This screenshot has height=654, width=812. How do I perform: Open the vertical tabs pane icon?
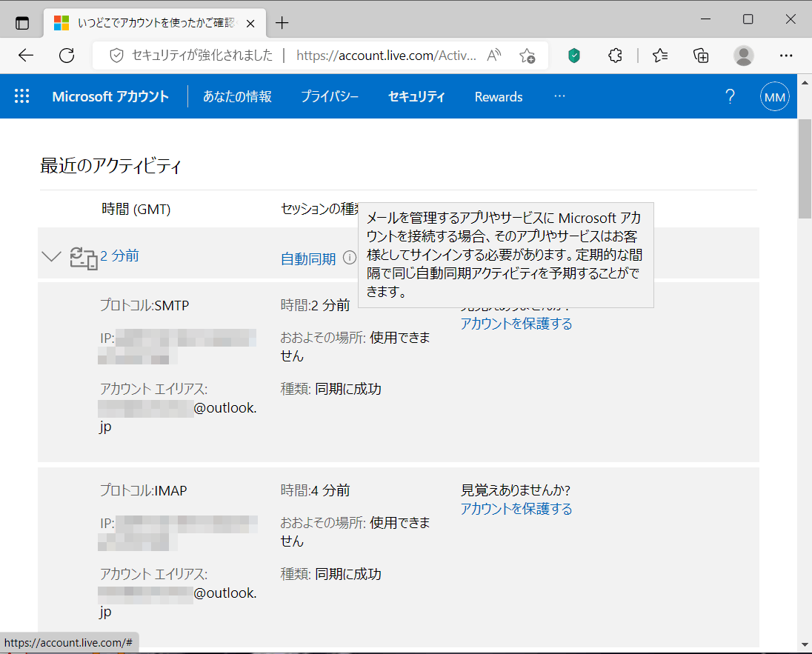(x=22, y=23)
